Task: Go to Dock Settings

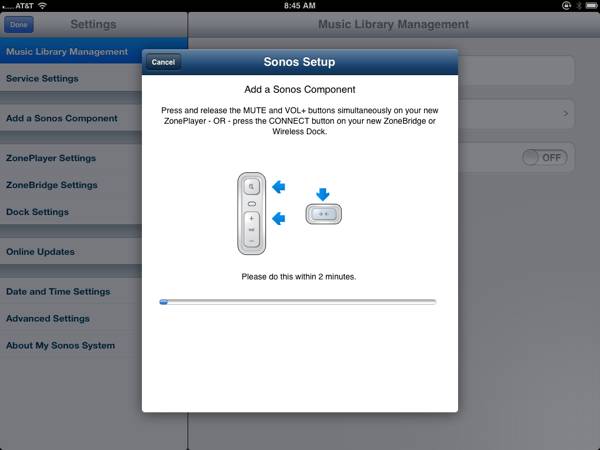Action: (71, 212)
